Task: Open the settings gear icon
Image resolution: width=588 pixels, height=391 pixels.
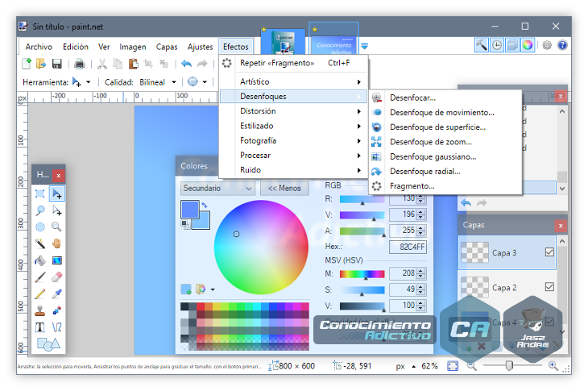Action: 547,45
